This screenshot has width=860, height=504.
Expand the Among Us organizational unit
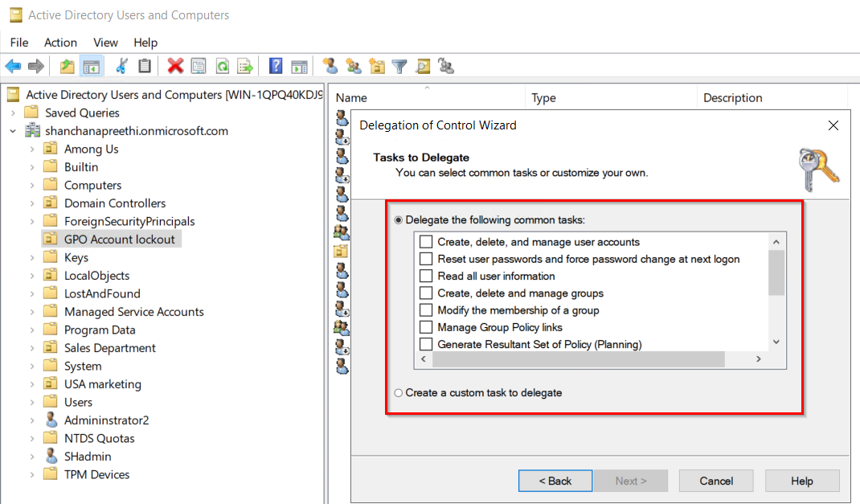pyautogui.click(x=32, y=149)
